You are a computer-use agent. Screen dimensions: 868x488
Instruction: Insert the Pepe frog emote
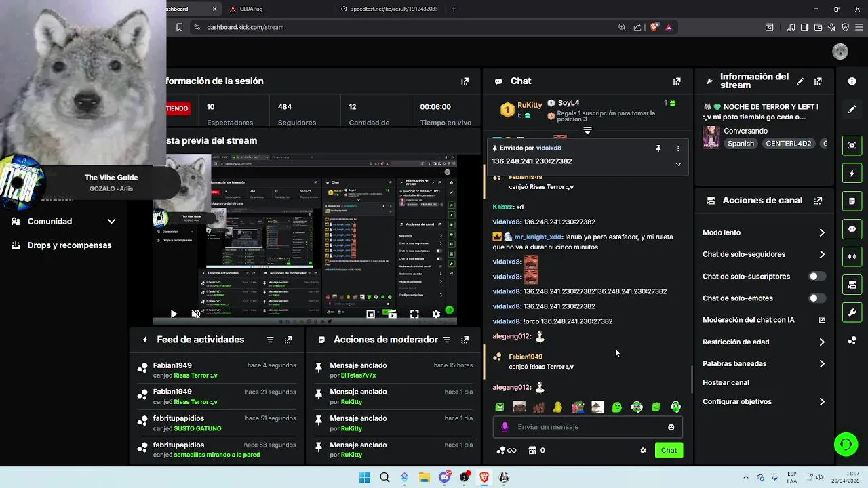point(578,407)
